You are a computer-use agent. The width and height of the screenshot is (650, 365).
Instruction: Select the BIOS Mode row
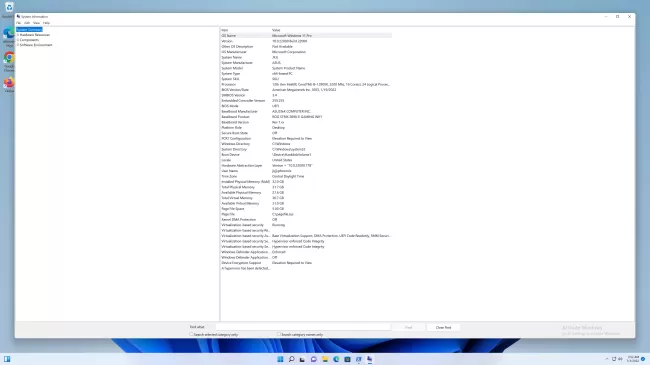pos(306,106)
